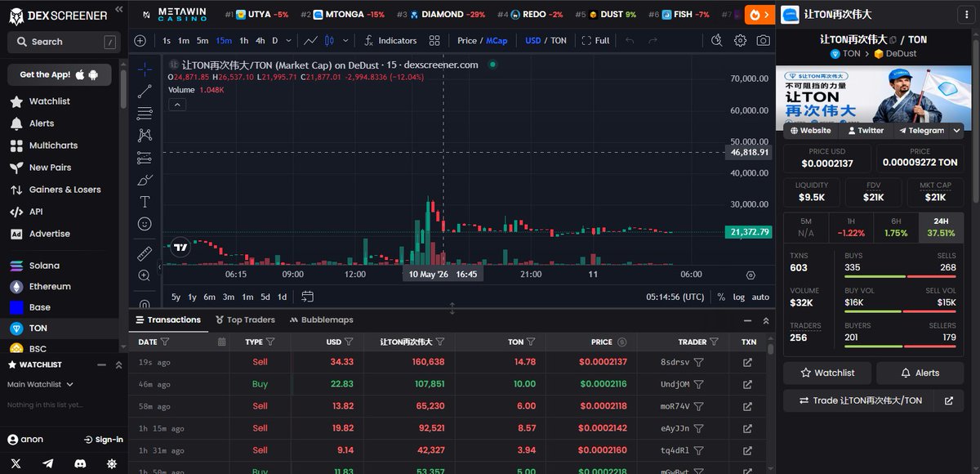
Task: Open X social icon in sidebar footer
Action: 16,463
